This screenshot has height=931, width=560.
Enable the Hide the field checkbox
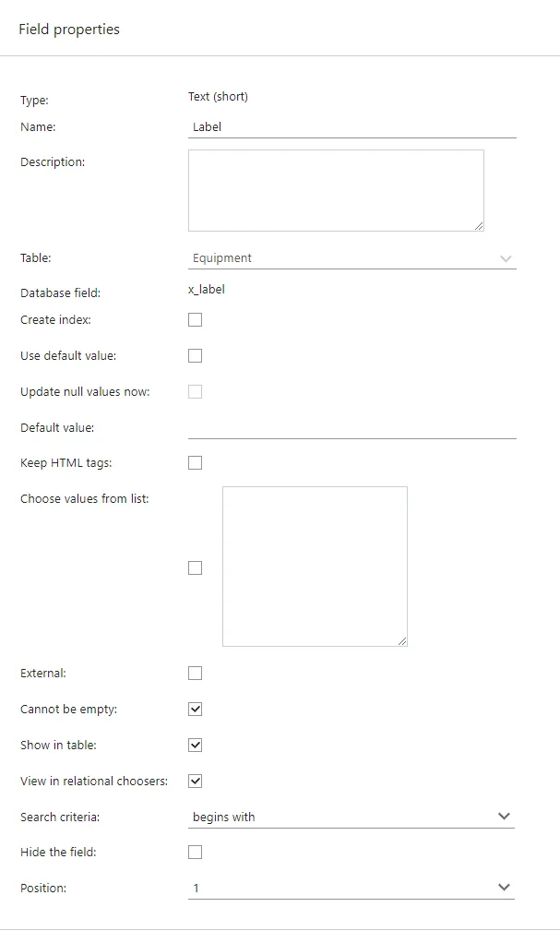click(x=195, y=853)
